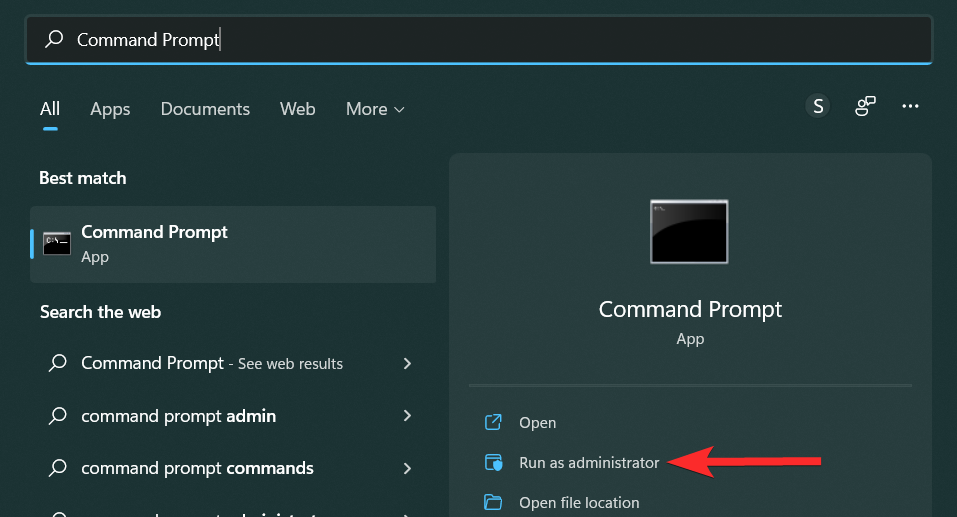Click the user account avatar 'S'
The image size is (957, 517).
click(x=818, y=106)
